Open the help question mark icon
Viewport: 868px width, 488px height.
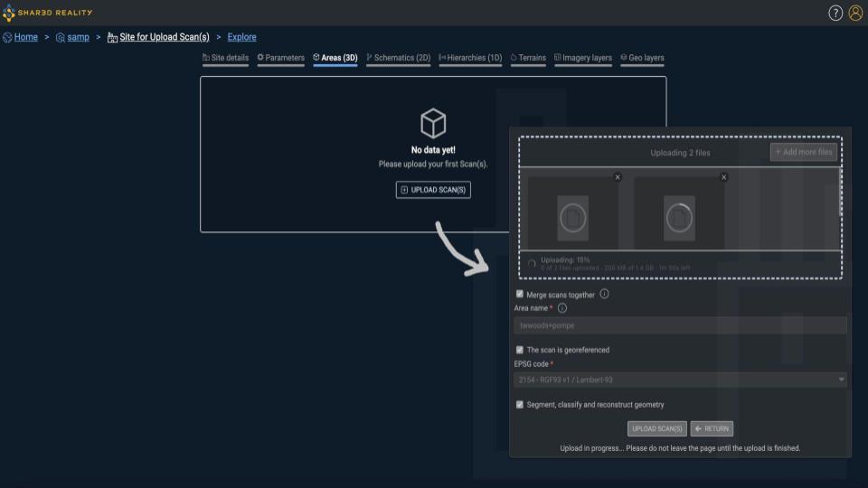coord(835,13)
